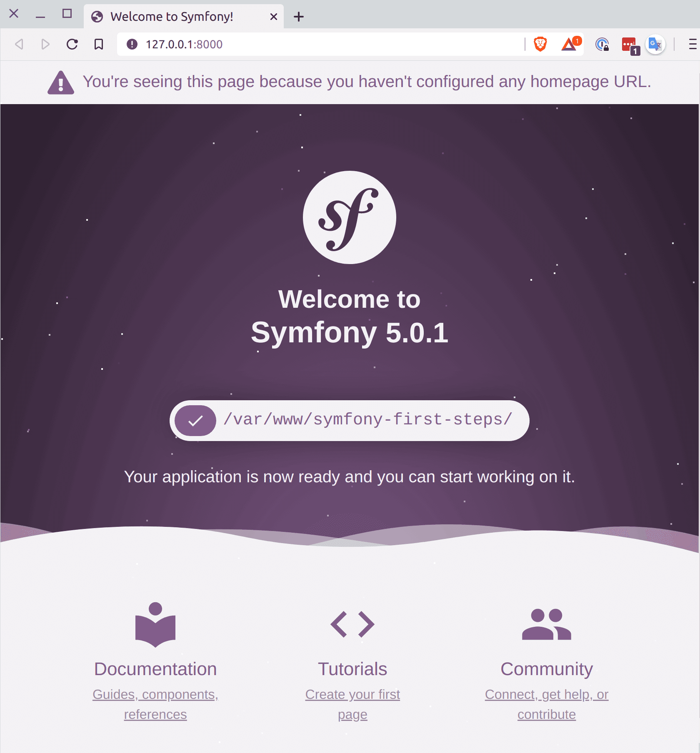
Task: Reload the page with the refresh icon
Action: (x=72, y=44)
